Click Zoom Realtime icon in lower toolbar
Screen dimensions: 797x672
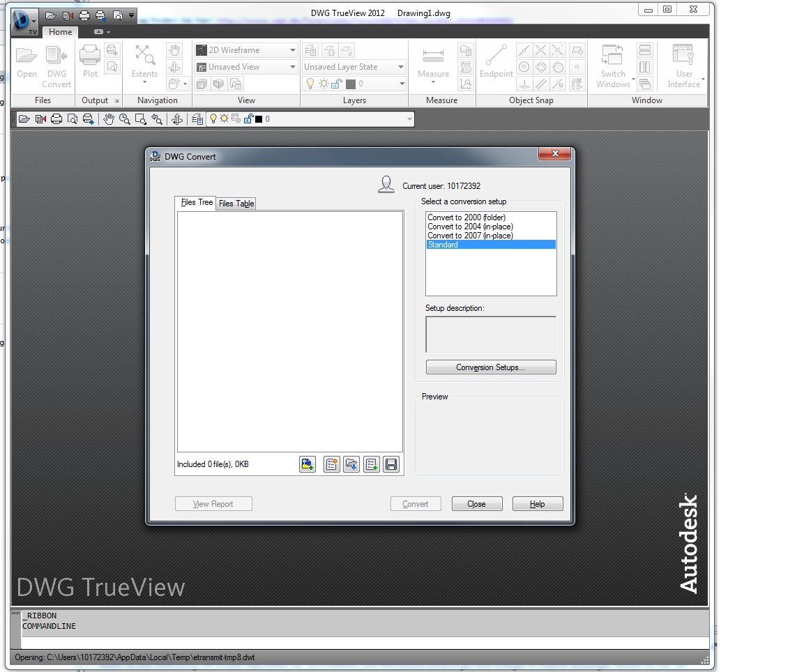(x=125, y=119)
